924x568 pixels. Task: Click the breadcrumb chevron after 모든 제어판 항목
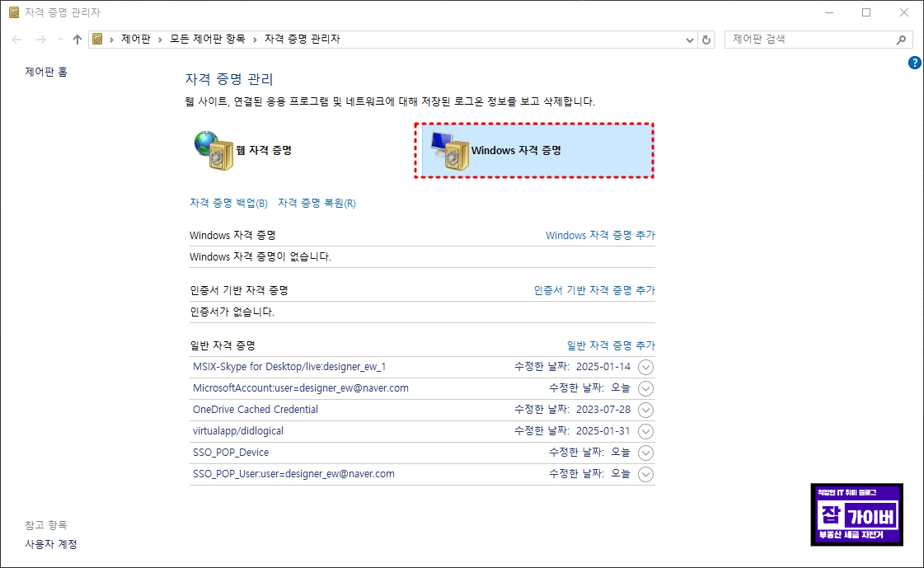coord(255,40)
